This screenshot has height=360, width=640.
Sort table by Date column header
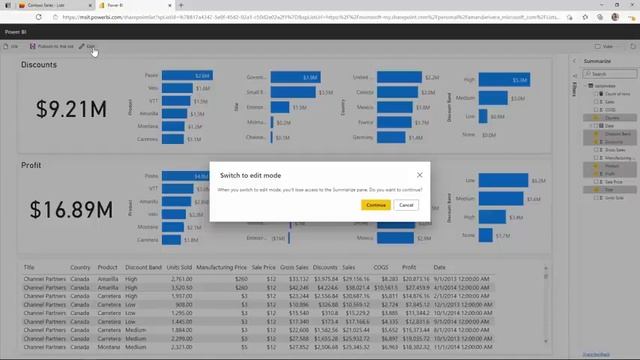(x=440, y=267)
